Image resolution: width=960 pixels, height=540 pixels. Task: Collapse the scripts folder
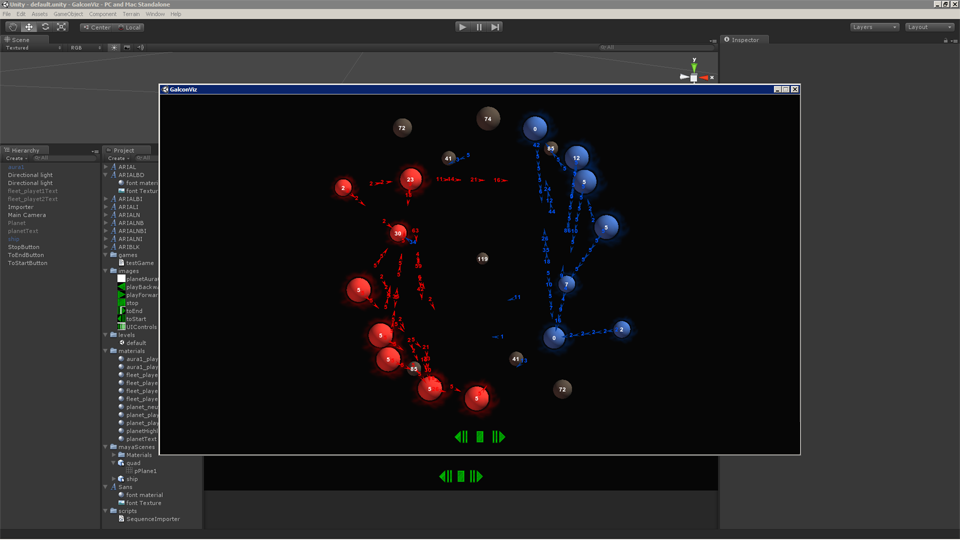(106, 511)
